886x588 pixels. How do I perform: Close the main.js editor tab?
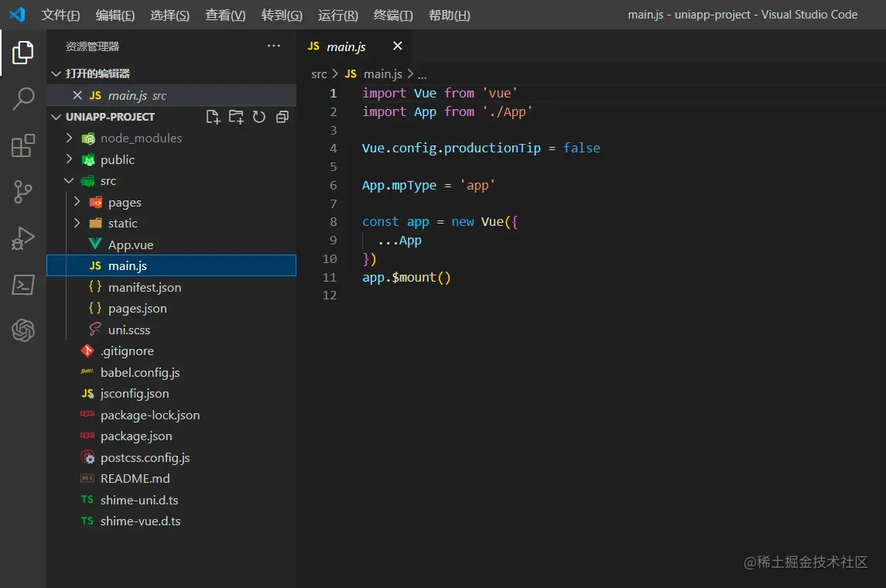point(398,46)
